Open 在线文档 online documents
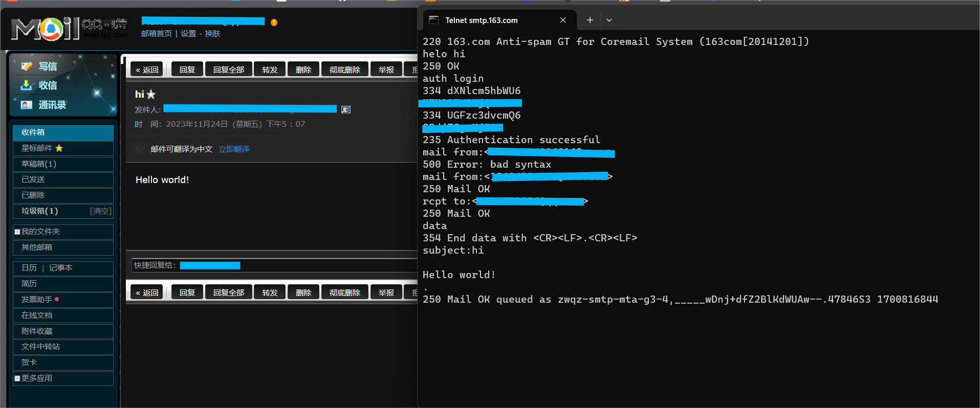This screenshot has width=980, height=408. [63, 315]
